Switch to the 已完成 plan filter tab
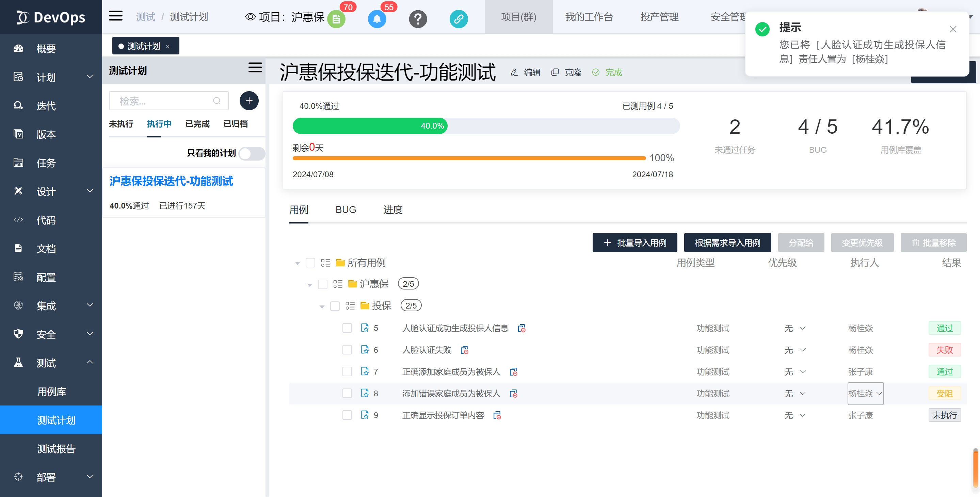 (x=197, y=123)
